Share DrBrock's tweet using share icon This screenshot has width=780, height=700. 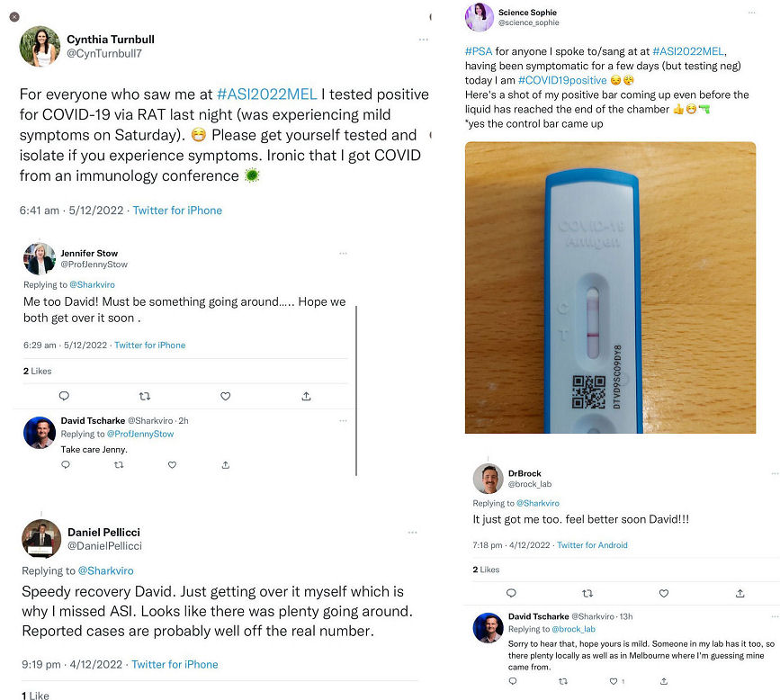(740, 593)
